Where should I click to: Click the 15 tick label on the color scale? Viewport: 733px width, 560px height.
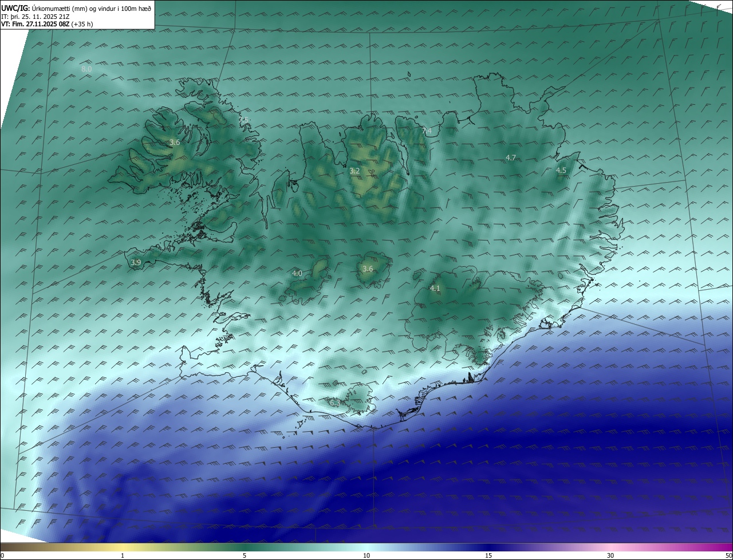[488, 555]
